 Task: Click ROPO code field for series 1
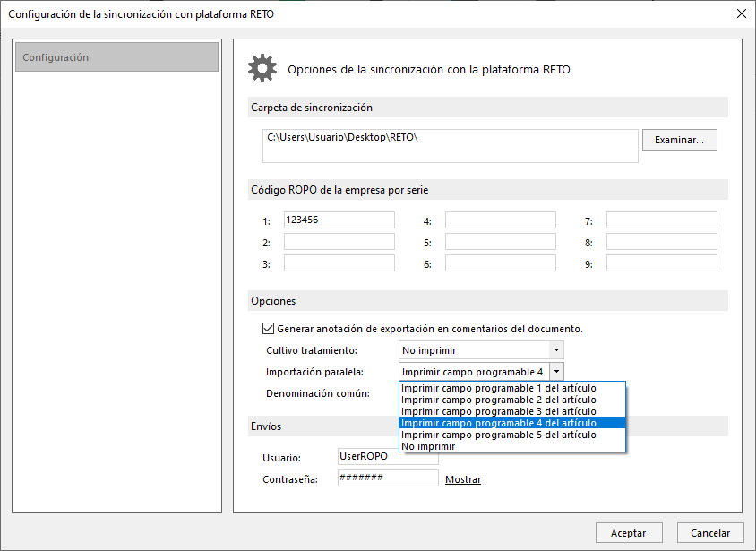(x=339, y=220)
